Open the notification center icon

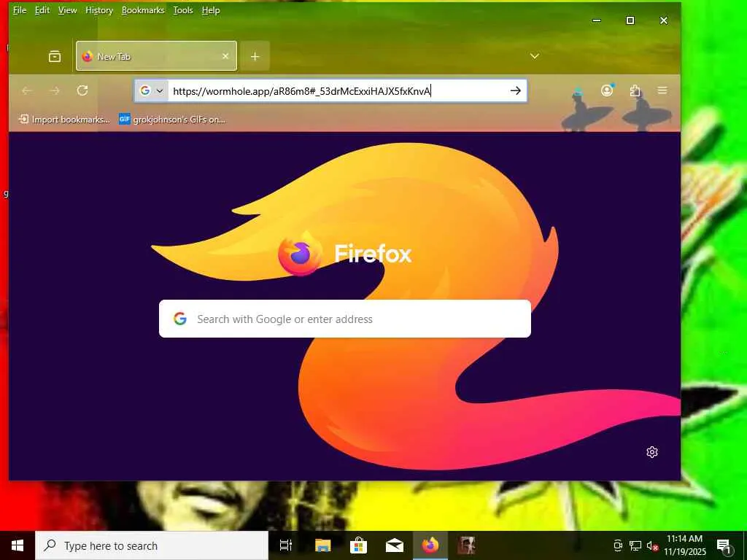pos(724,545)
